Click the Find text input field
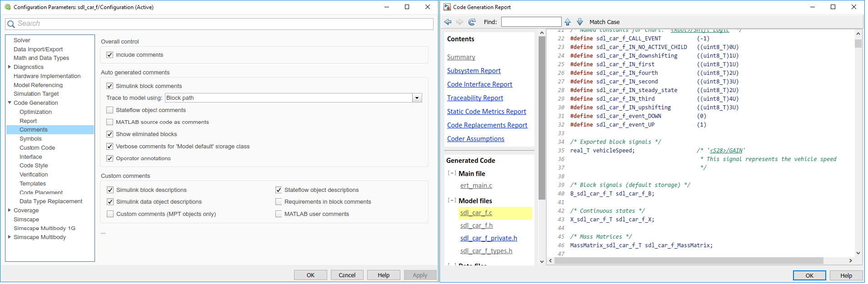Screen dimensions: 868x284 pyautogui.click(x=531, y=22)
